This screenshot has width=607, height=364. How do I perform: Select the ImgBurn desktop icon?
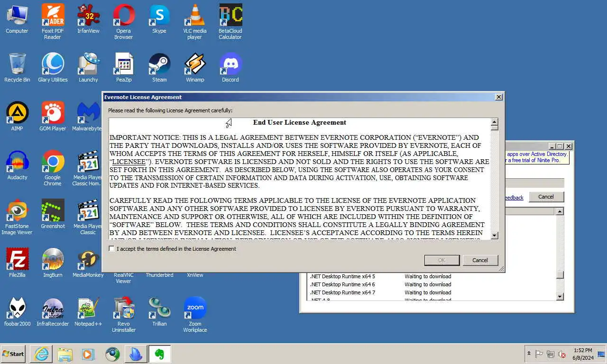tap(53, 263)
